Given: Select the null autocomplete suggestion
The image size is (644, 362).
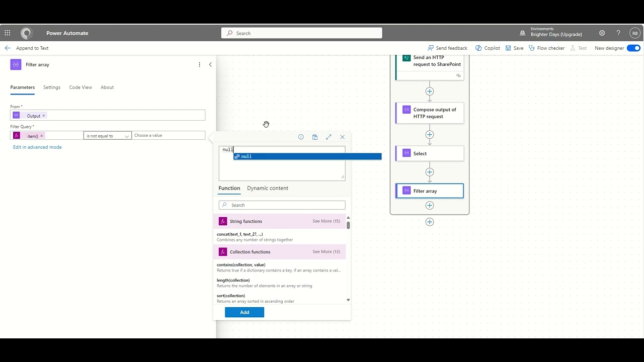Looking at the screenshot, I should [307, 156].
